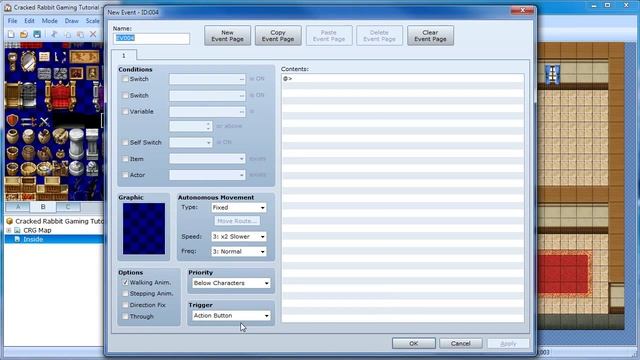The width and height of the screenshot is (640, 360).
Task: Click the Move Route... button
Action: [x=237, y=221]
